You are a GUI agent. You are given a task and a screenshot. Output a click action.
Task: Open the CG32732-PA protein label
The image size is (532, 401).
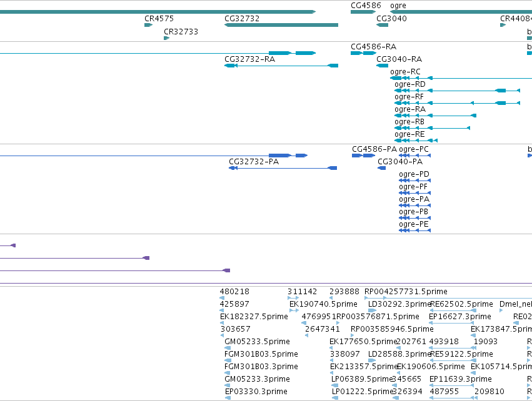tap(254, 162)
